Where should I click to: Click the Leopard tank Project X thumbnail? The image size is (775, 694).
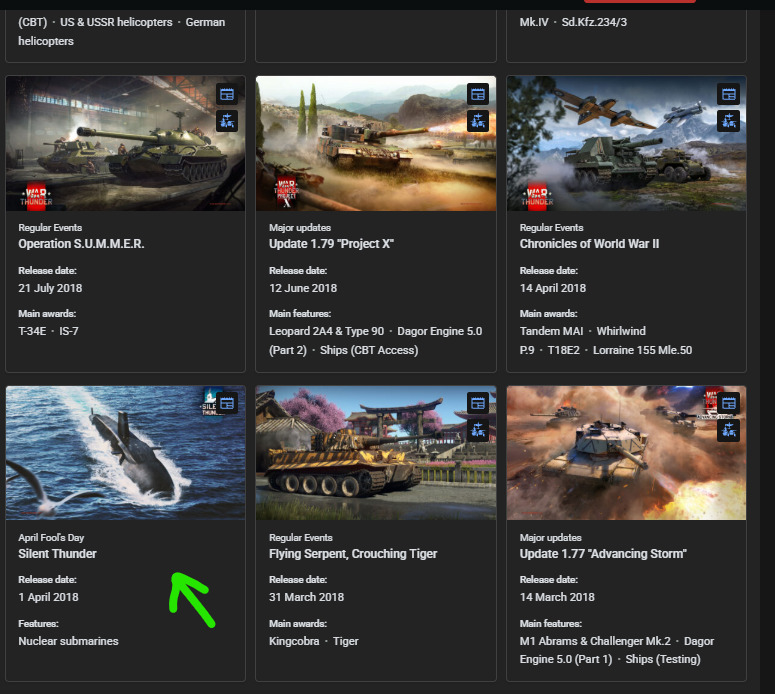click(376, 143)
